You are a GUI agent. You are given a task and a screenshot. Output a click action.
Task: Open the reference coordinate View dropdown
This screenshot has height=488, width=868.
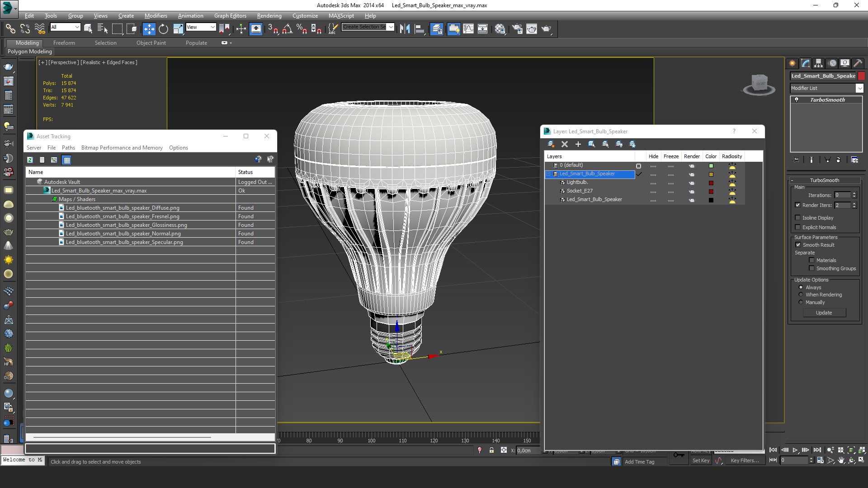pos(201,27)
